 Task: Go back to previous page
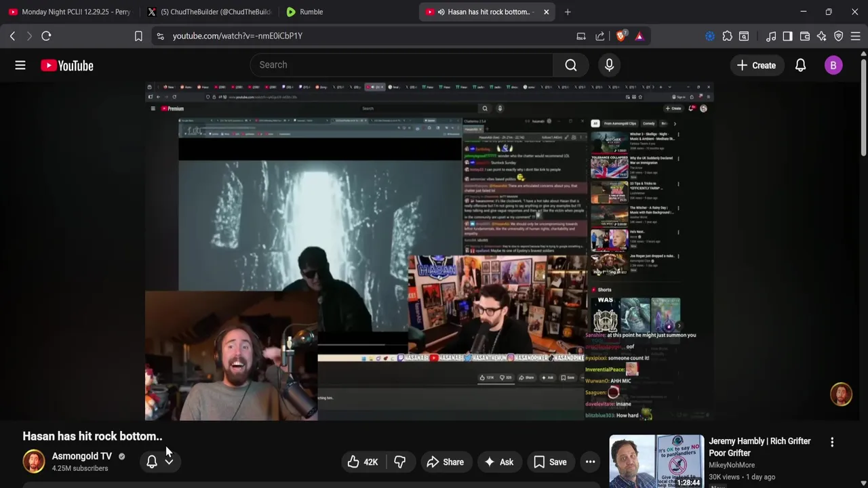pos(12,36)
